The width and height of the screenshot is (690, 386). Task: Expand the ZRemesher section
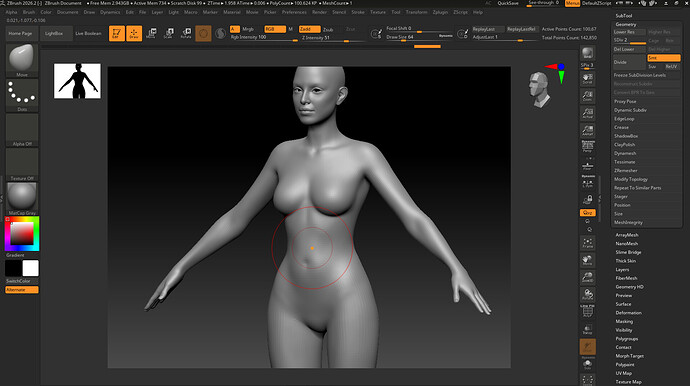point(625,170)
